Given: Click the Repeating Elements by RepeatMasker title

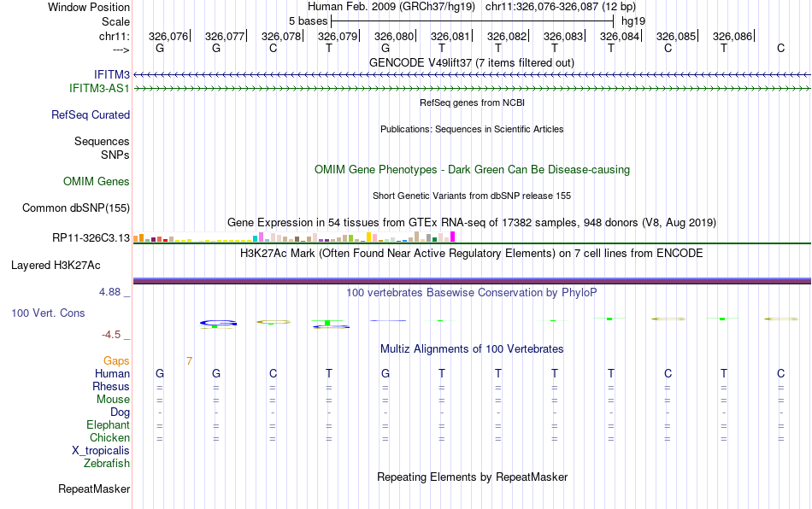Looking at the screenshot, I should coord(473,477).
